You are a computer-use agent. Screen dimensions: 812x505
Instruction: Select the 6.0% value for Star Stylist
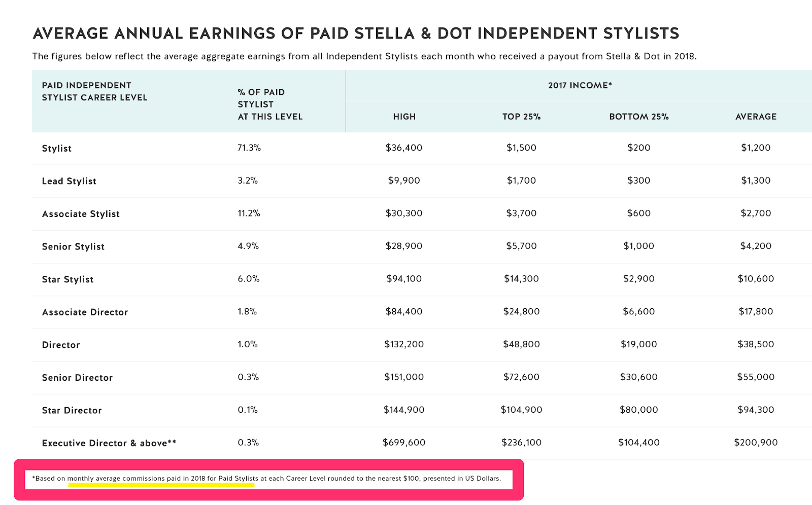pos(249,279)
